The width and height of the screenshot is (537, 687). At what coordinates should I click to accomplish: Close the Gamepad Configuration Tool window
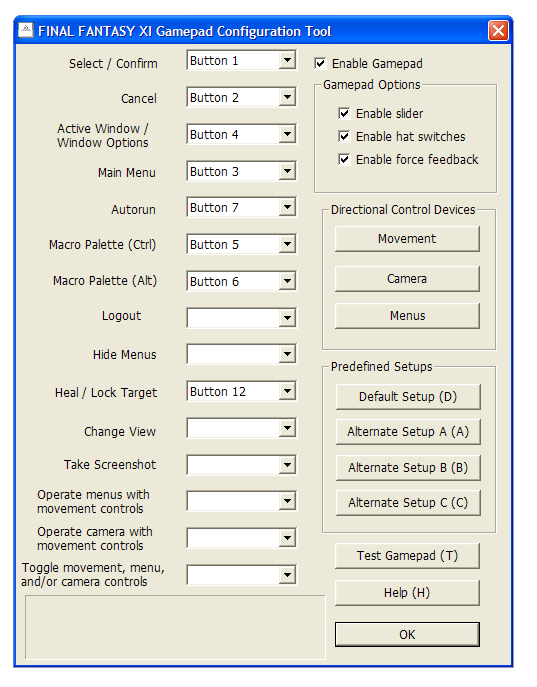[x=498, y=31]
